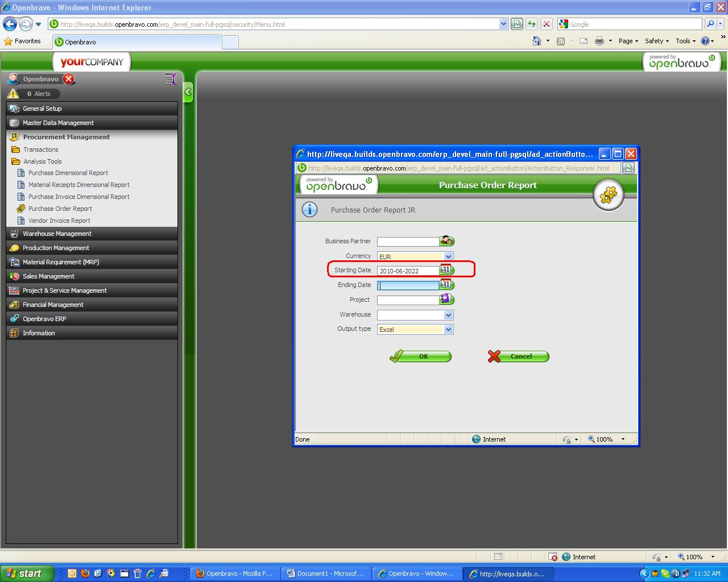Click the green OK button
The image size is (728, 582).
click(x=420, y=356)
